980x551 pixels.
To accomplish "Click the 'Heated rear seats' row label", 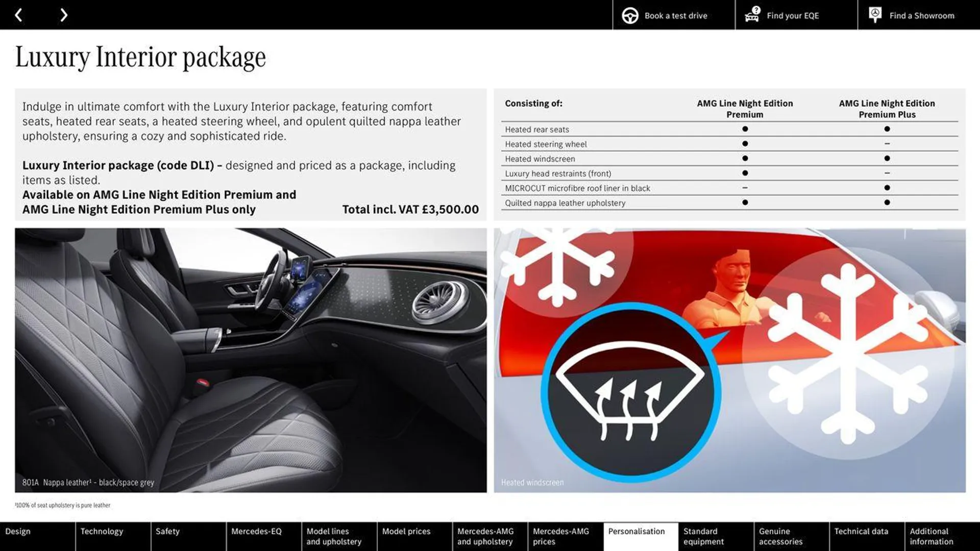I will 537,130.
